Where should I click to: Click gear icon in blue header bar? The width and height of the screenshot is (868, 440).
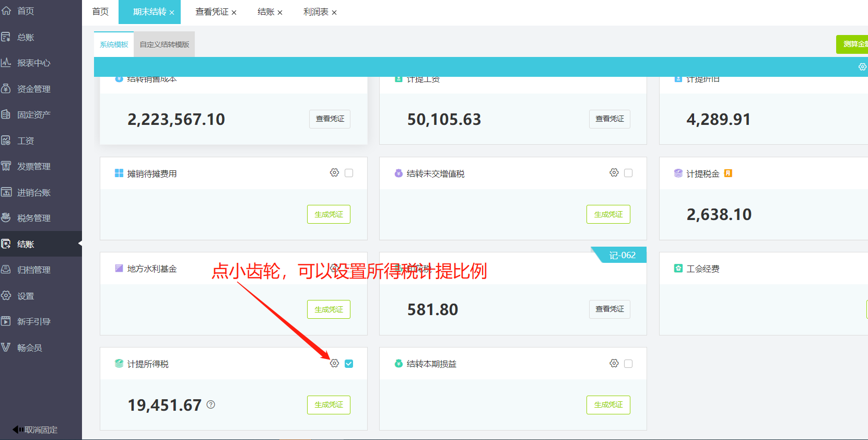[862, 67]
